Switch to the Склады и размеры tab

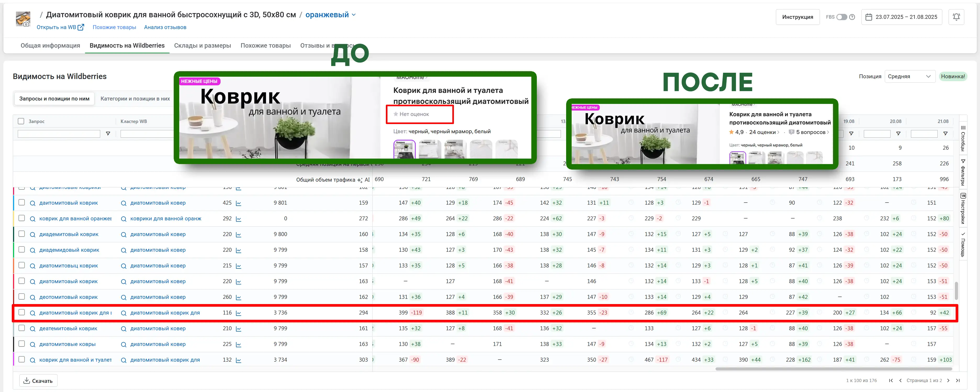click(x=203, y=45)
